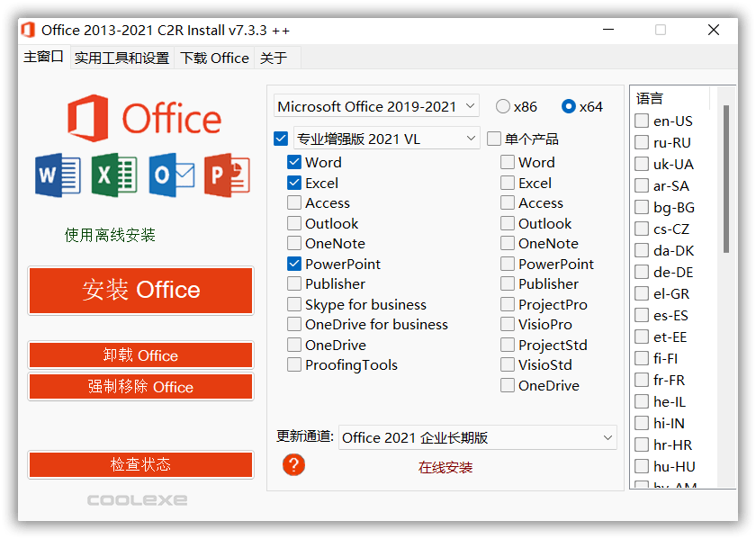The width and height of the screenshot is (756, 539).
Task: Minimize the C2R Install window
Action: tap(608, 30)
